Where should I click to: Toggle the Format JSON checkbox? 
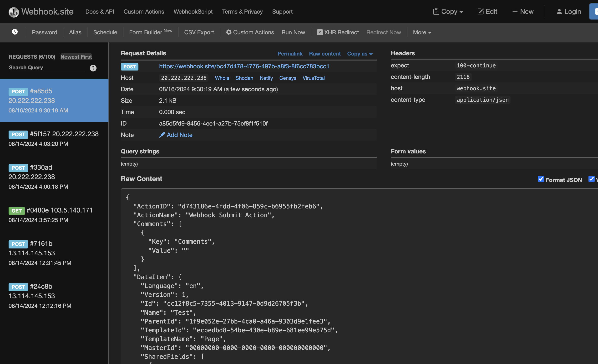point(541,179)
